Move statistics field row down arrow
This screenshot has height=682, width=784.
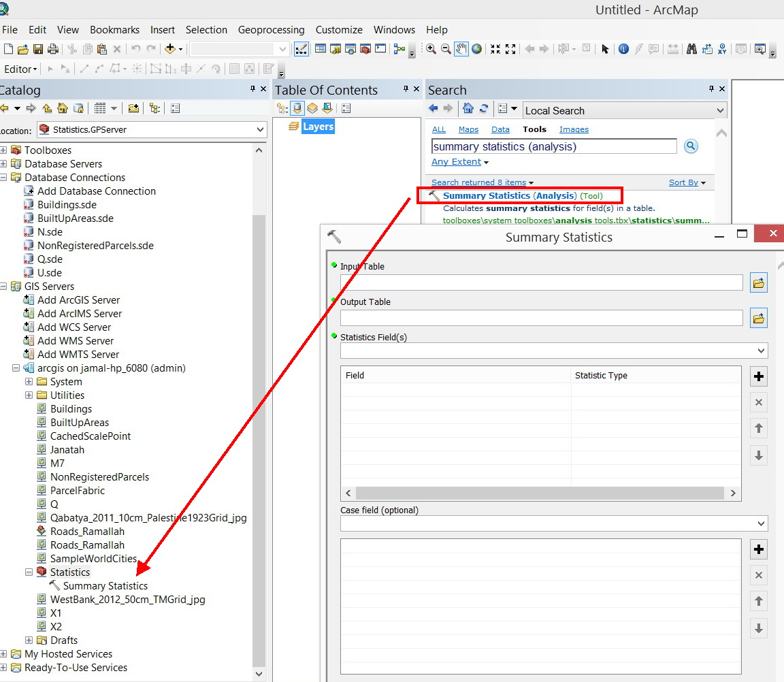[x=759, y=455]
